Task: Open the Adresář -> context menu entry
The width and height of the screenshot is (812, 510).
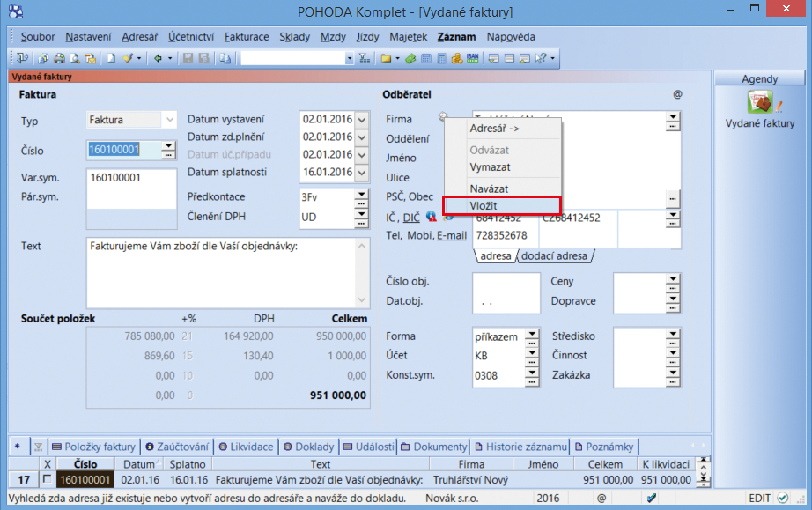Action: 502,129
